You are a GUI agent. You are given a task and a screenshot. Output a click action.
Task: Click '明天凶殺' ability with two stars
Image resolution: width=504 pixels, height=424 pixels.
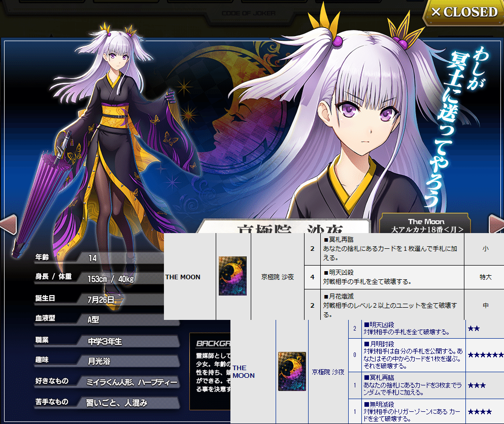pos(413,329)
